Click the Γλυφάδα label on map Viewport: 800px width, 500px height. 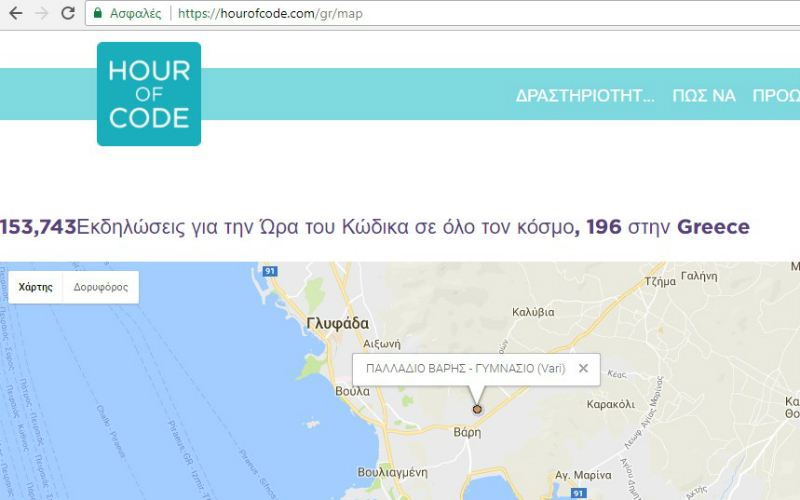click(x=337, y=323)
